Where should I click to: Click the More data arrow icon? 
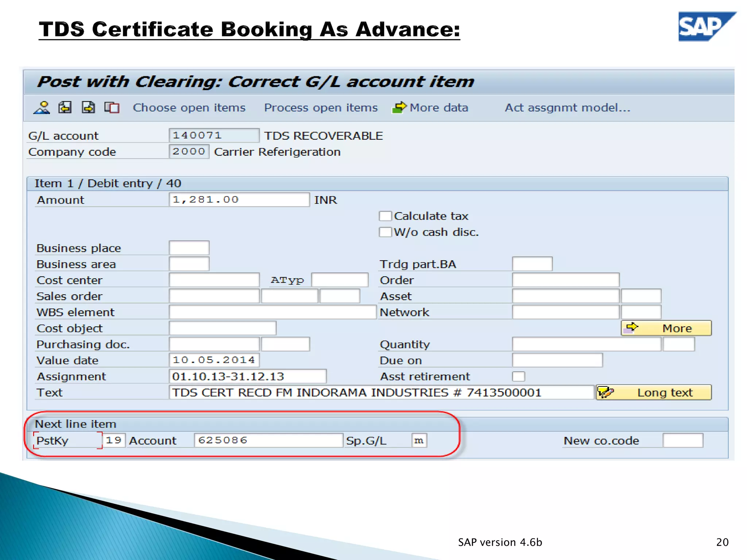coord(399,108)
